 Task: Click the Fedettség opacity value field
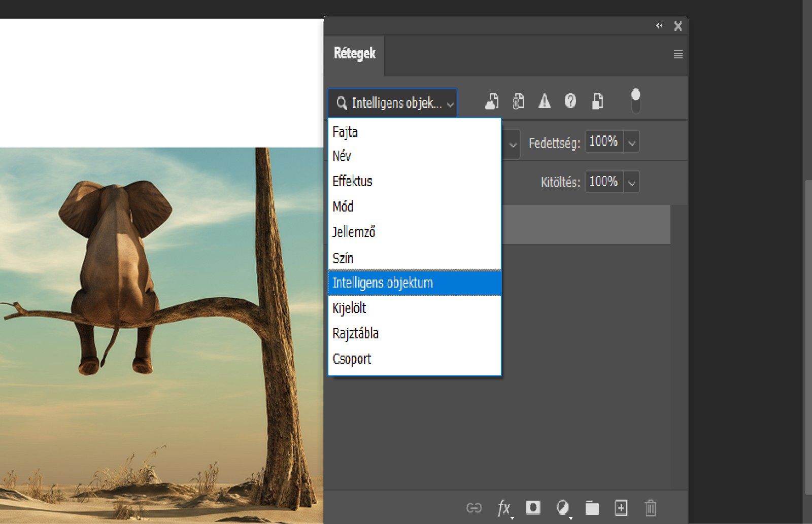[604, 142]
